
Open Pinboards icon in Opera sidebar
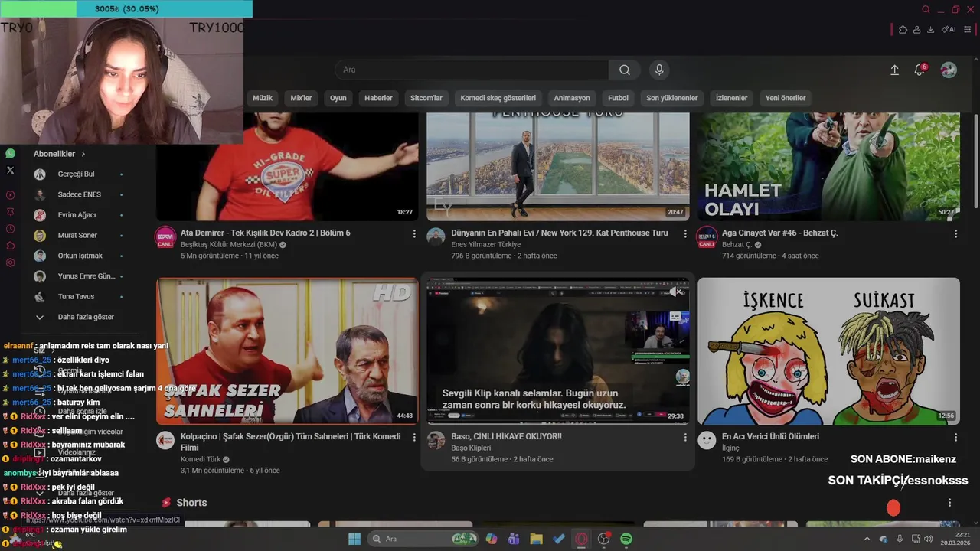[x=10, y=211]
